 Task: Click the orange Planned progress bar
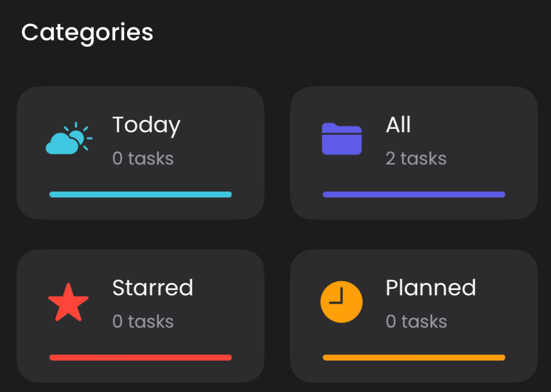coord(414,358)
